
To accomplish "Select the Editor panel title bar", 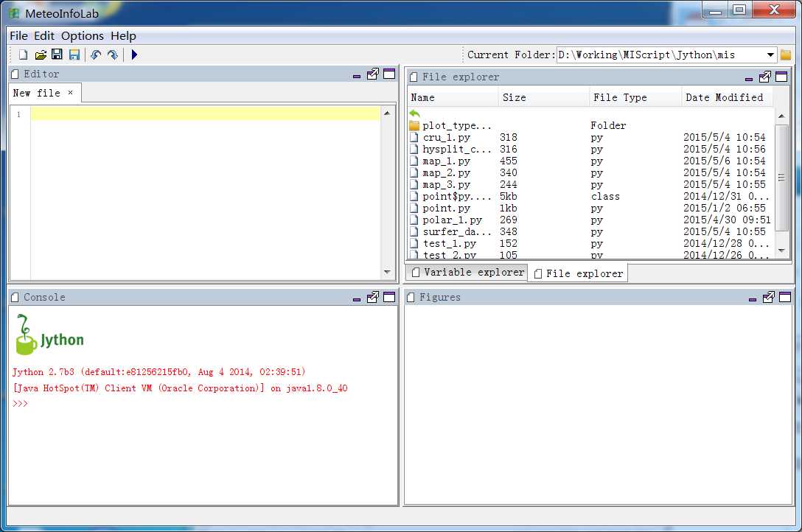I will (x=203, y=74).
